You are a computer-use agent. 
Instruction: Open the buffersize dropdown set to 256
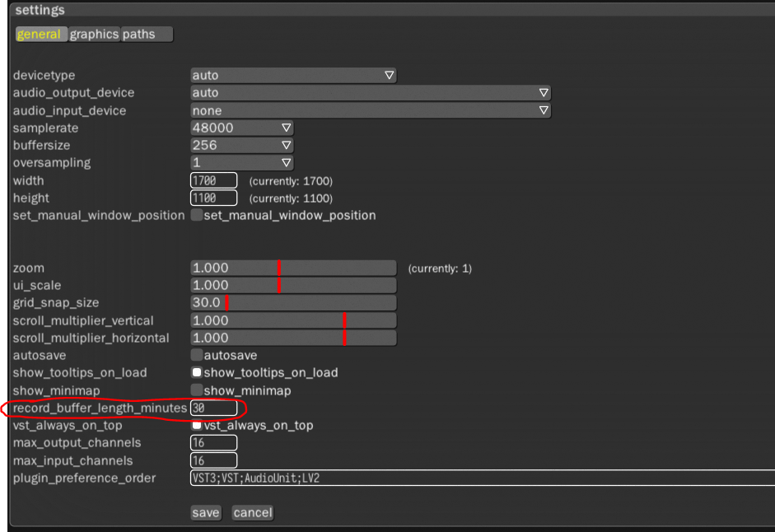point(243,145)
